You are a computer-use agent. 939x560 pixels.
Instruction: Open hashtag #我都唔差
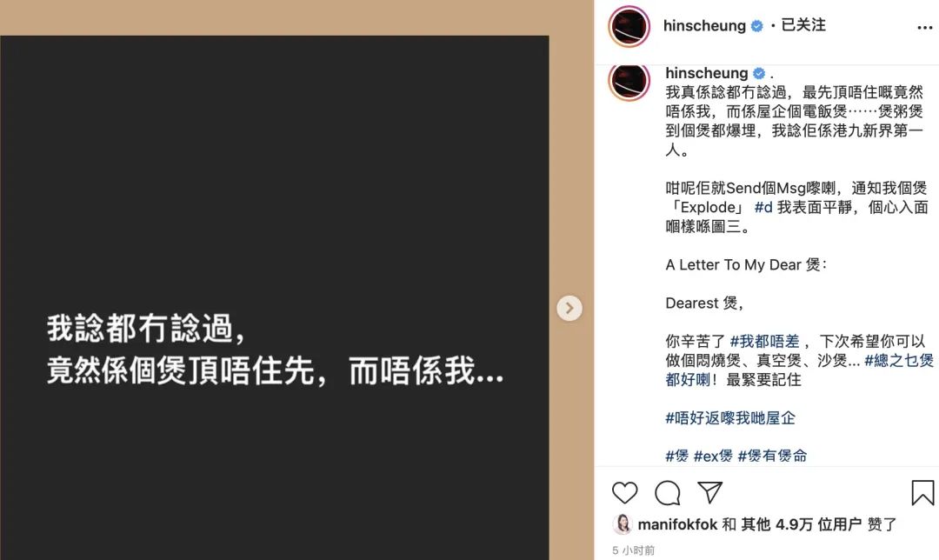coord(765,342)
